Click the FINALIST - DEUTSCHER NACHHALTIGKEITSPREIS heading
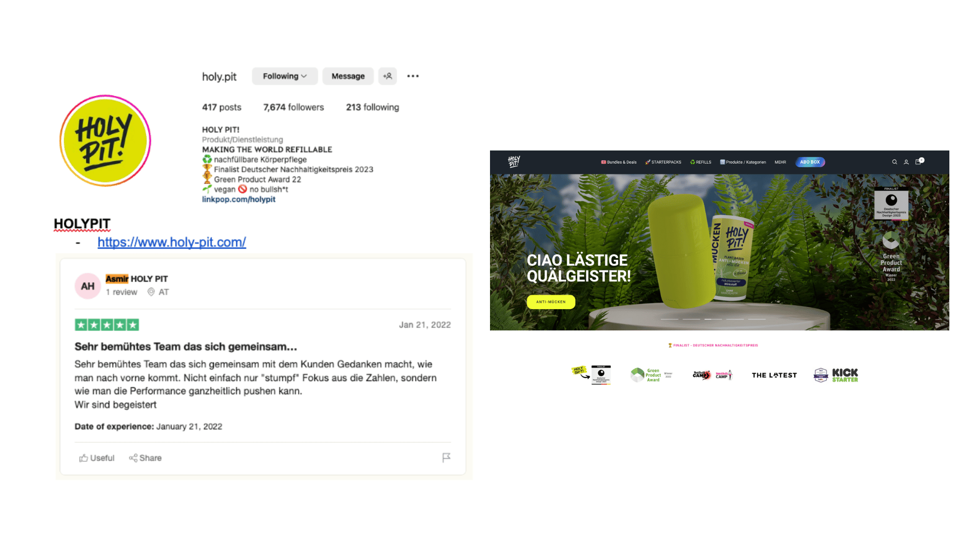Viewport: 980px width, 551px height. click(713, 345)
